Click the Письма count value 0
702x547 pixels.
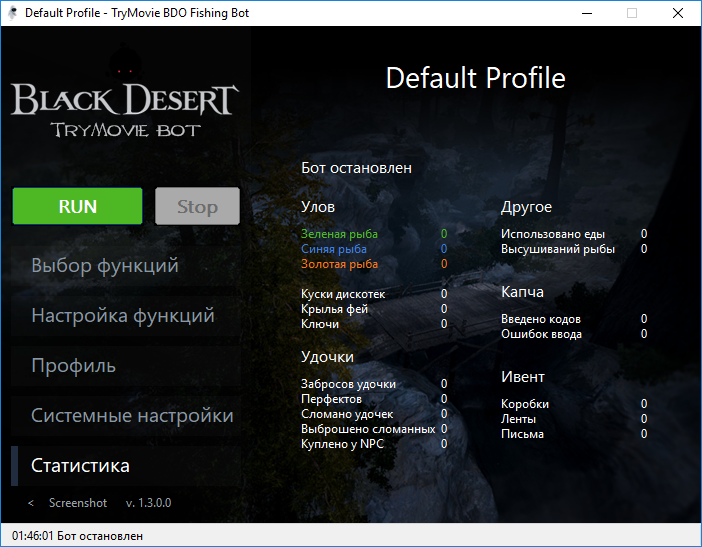[644, 434]
